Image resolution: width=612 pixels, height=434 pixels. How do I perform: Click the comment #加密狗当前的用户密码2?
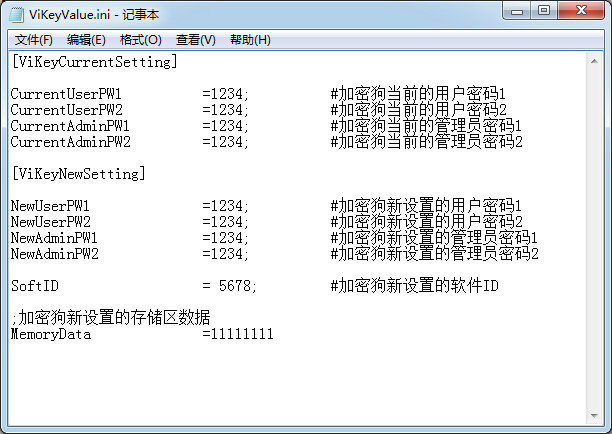pyautogui.click(x=418, y=110)
